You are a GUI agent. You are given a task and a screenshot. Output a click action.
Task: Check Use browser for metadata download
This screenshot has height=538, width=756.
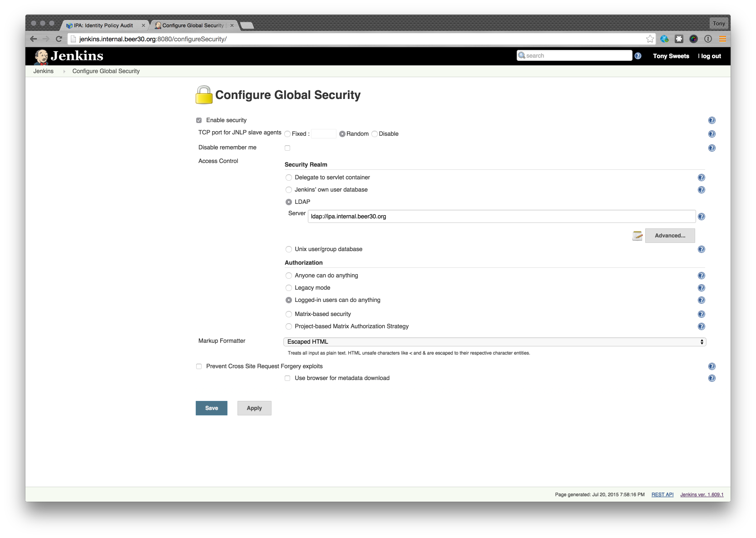tap(287, 378)
